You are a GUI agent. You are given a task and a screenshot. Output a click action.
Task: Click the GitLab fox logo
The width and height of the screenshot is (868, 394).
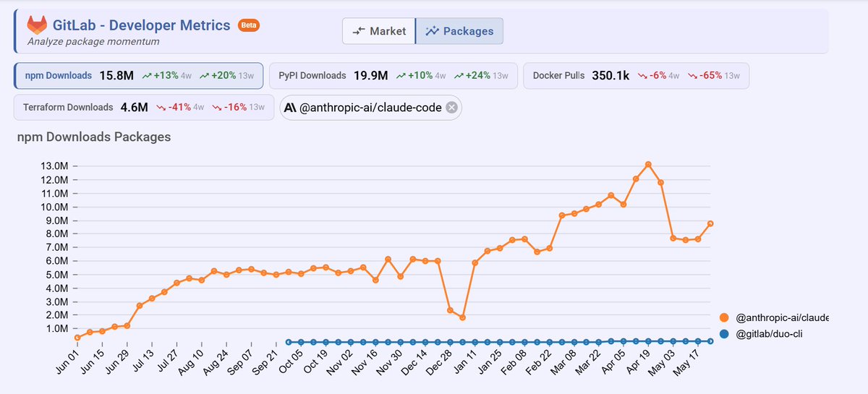point(38,25)
